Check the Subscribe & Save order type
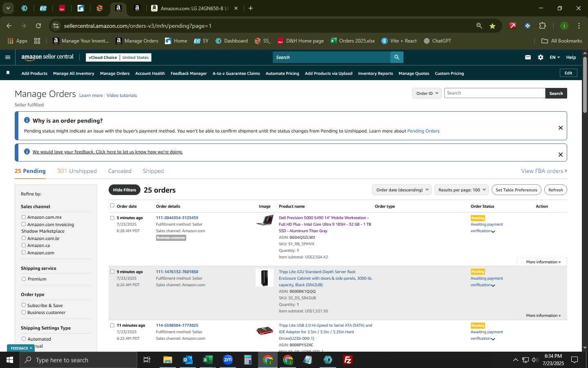Viewport: 588px width, 368px height. (24, 305)
